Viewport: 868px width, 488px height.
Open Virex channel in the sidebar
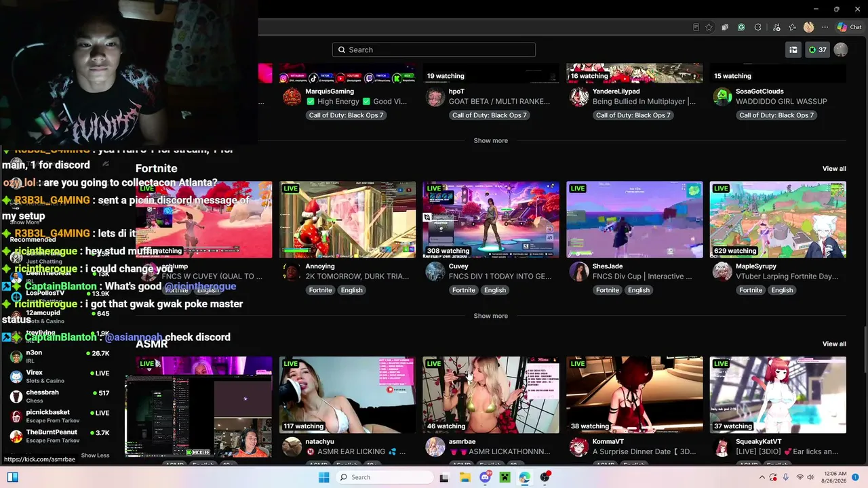60,375
